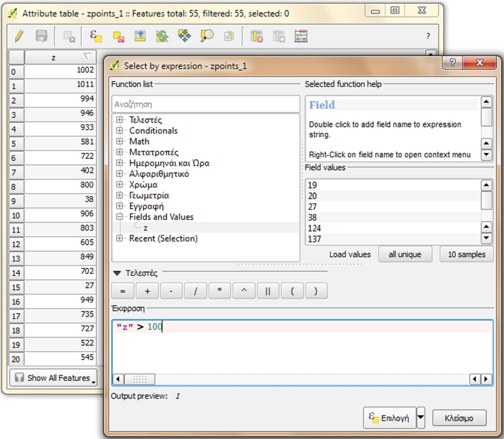
Task: Click the equals operator button
Action: click(123, 291)
